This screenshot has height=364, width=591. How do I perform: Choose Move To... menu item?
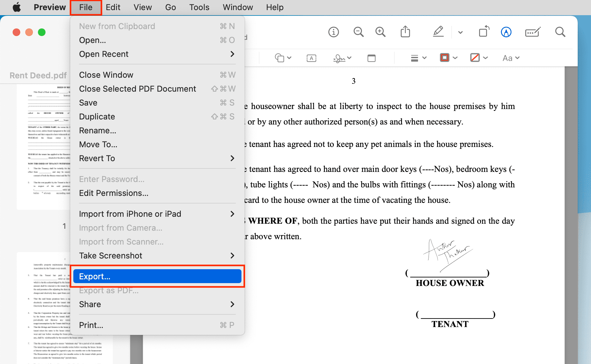pos(157,144)
